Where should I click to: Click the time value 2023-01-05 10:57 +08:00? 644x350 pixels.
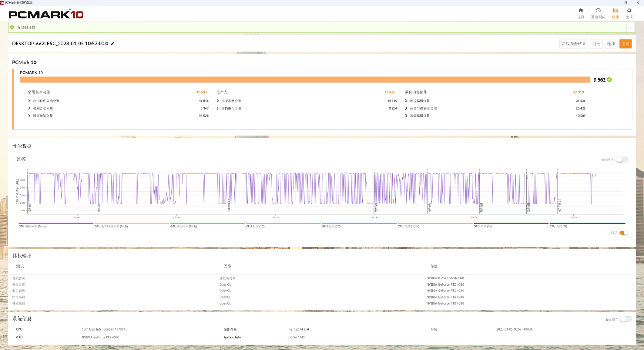coord(514,329)
